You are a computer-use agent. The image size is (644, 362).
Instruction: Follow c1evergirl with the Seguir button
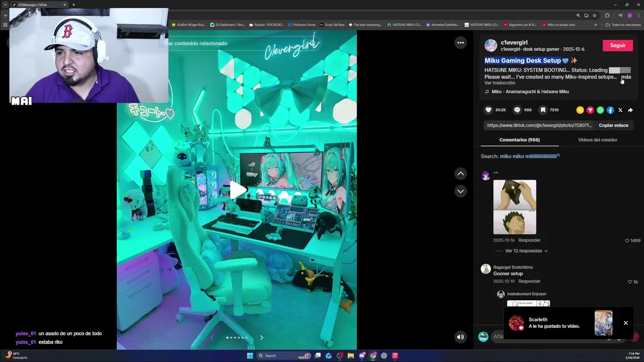coord(618,45)
